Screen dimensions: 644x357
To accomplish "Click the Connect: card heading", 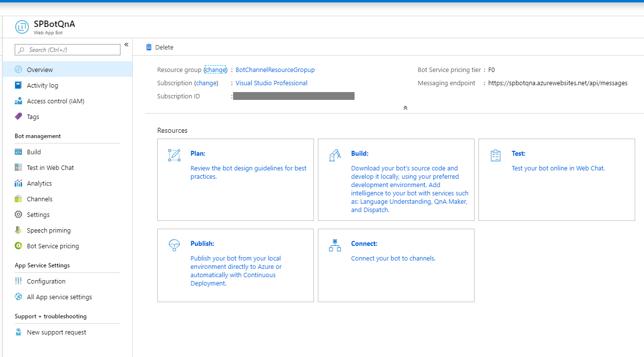I will click(364, 243).
